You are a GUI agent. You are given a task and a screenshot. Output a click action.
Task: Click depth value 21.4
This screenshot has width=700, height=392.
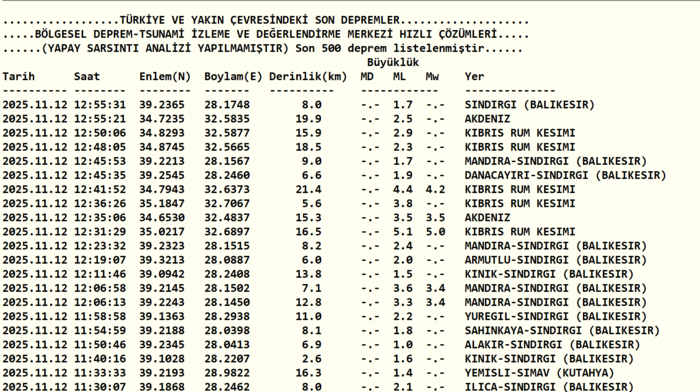tap(308, 189)
